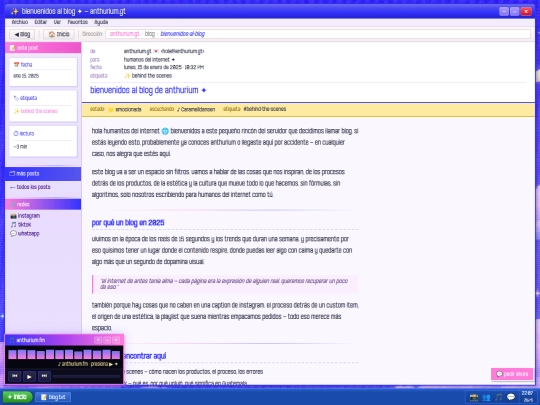Click the sparkle icon in browser title bar

pos(14,11)
